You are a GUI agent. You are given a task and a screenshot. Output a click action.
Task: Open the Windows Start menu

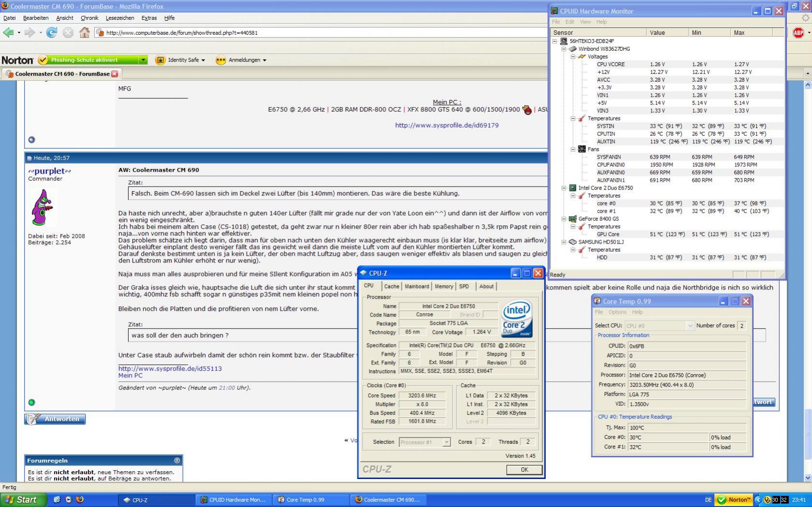[x=23, y=500]
